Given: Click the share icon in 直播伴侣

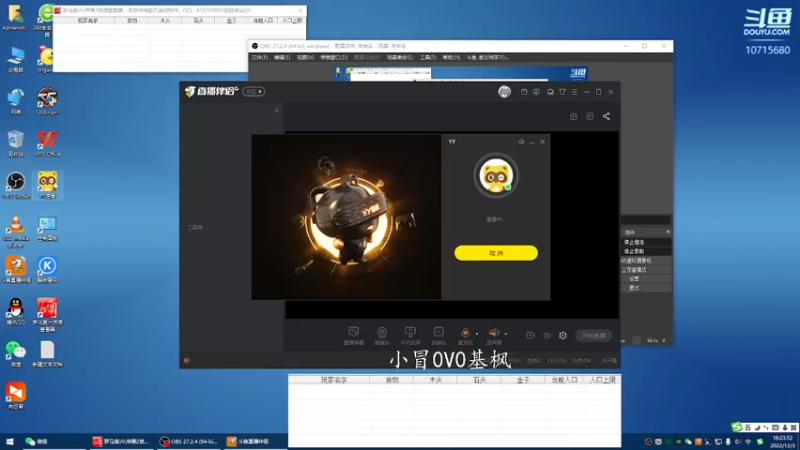Looking at the screenshot, I should point(606,116).
